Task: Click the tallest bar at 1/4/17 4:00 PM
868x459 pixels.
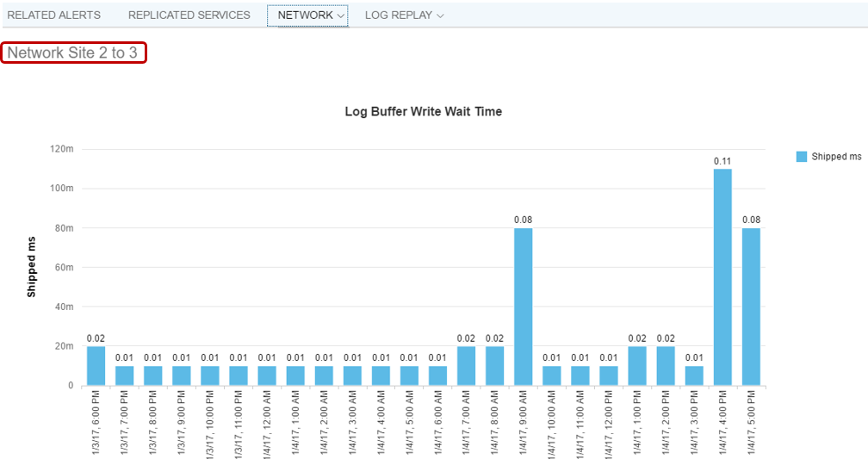Action: 722,276
